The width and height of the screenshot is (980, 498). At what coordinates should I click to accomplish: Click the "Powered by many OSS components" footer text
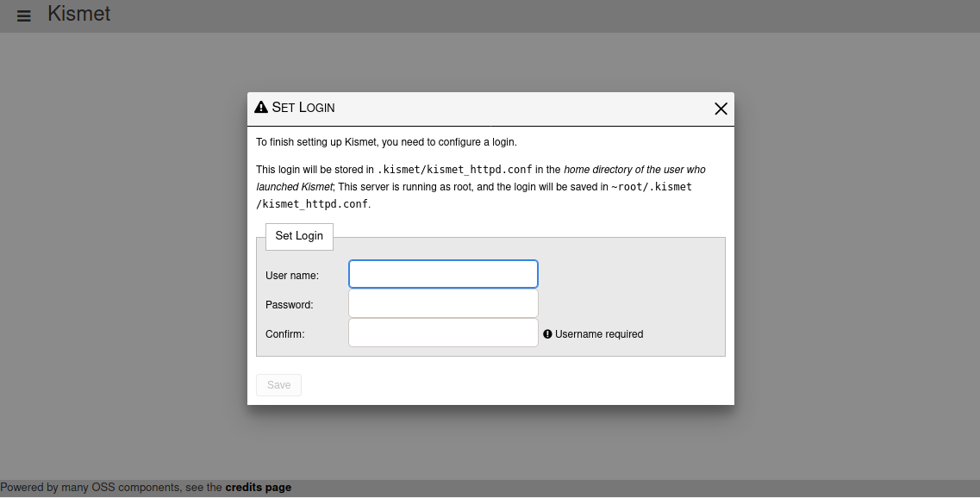[90, 488]
